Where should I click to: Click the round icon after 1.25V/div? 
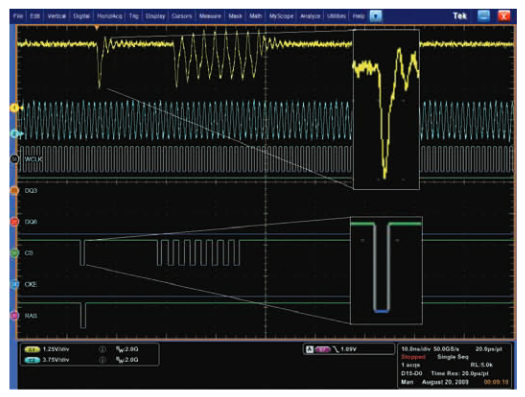tap(102, 349)
